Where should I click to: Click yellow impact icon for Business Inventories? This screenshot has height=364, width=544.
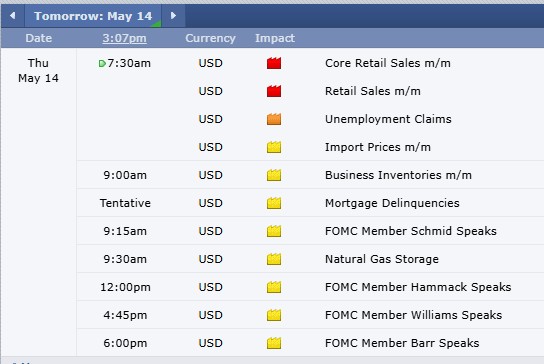[x=274, y=175]
